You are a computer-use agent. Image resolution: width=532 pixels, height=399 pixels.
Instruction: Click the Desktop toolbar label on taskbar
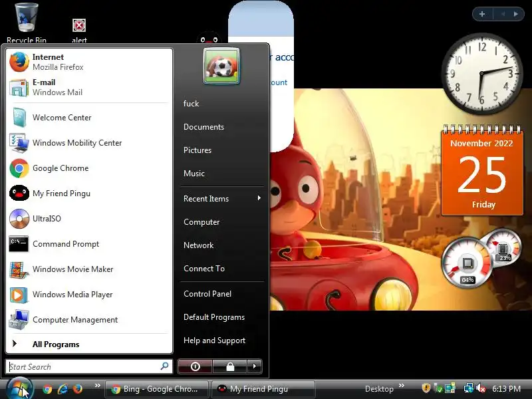coord(379,389)
